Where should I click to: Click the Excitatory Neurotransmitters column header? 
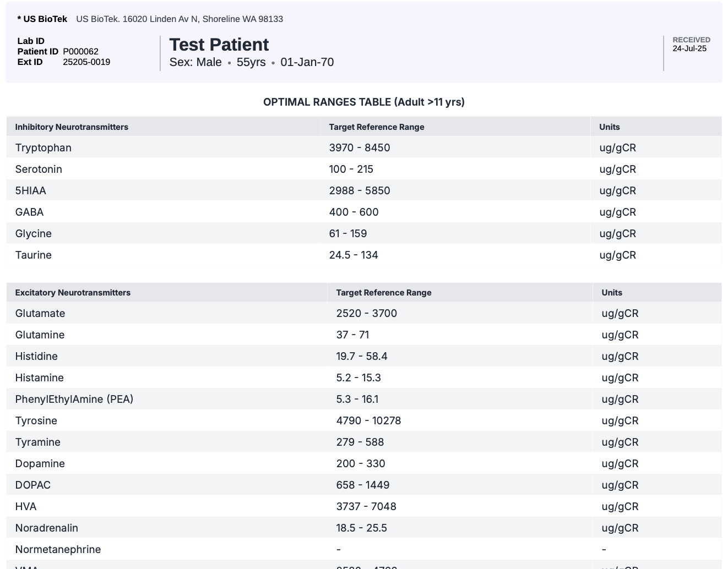coord(73,293)
